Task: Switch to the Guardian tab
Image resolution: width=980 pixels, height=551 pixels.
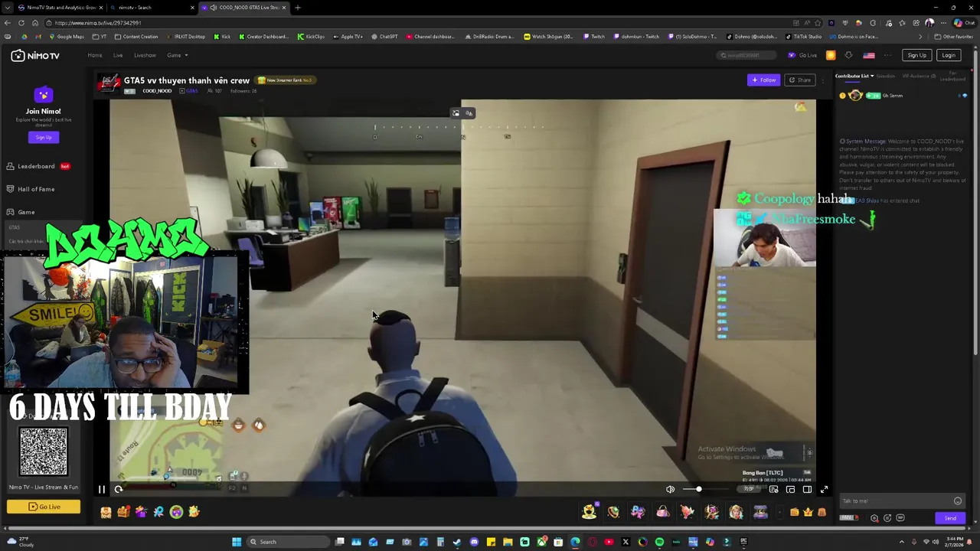Action: click(886, 76)
